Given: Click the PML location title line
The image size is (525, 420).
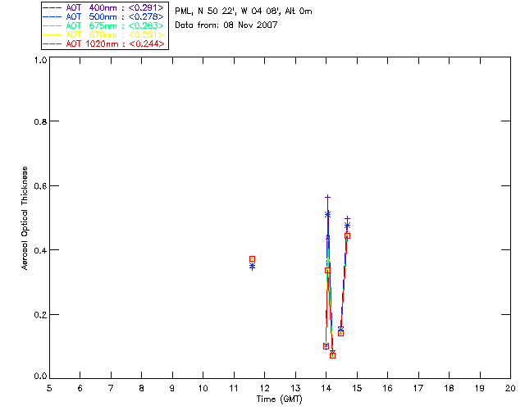Looking at the screenshot, I should tap(244, 11).
